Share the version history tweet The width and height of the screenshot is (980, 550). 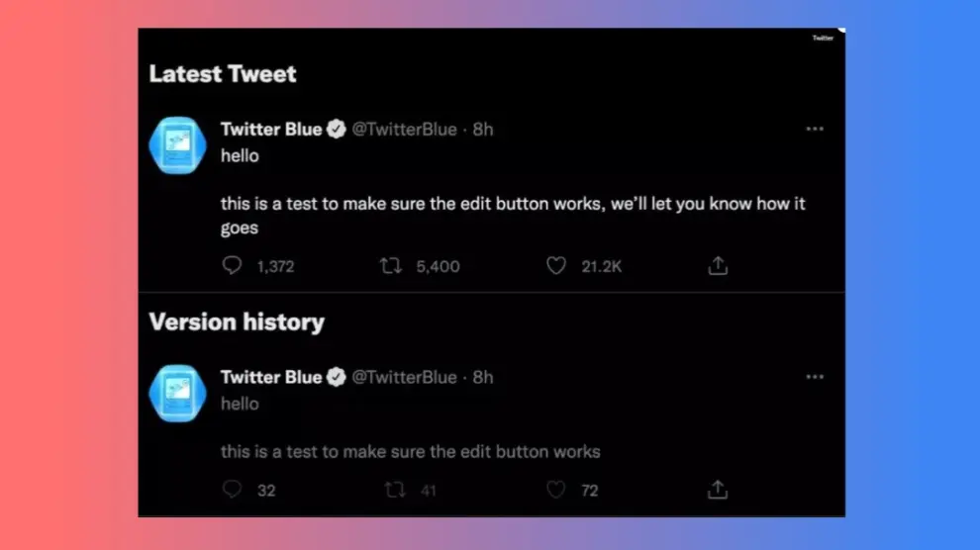719,490
